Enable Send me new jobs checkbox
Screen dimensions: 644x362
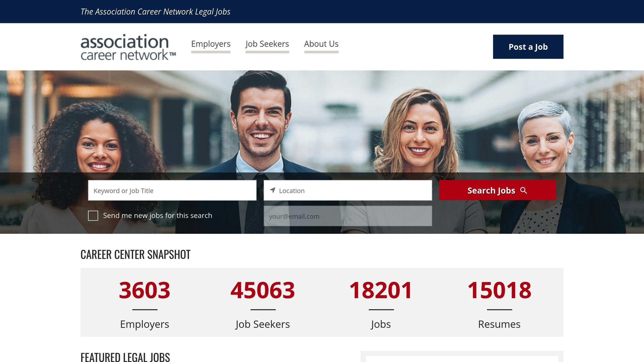click(93, 216)
